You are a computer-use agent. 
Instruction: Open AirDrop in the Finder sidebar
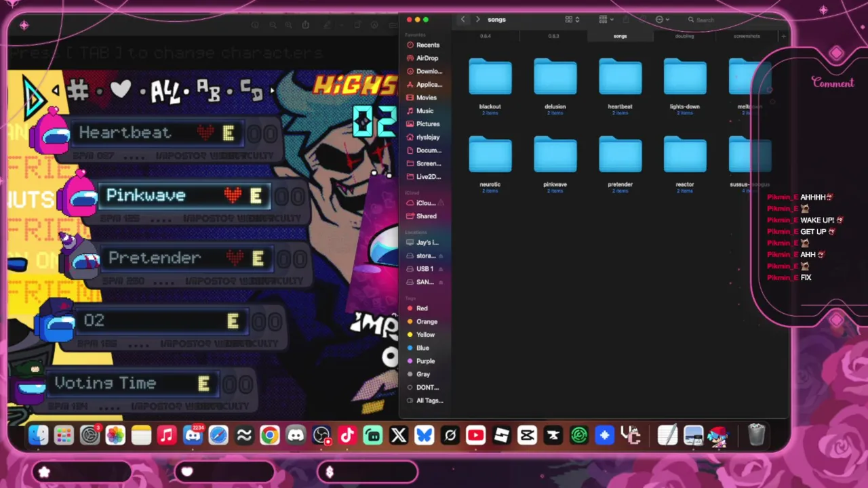click(x=422, y=58)
